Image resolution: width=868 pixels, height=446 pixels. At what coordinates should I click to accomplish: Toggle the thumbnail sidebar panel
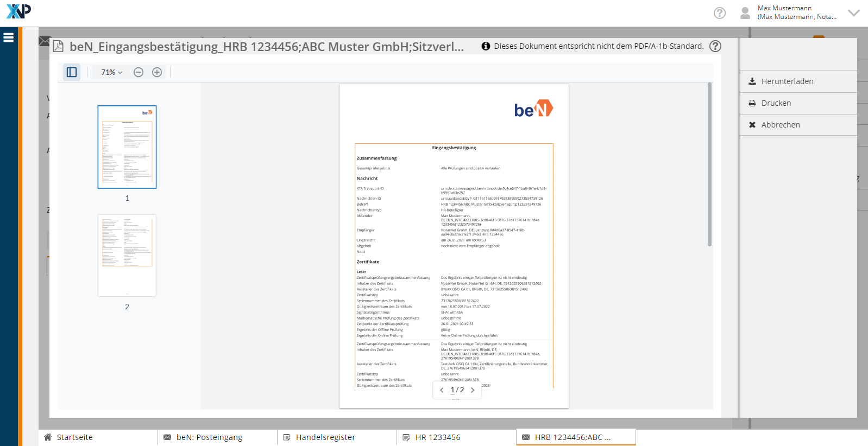tap(72, 72)
